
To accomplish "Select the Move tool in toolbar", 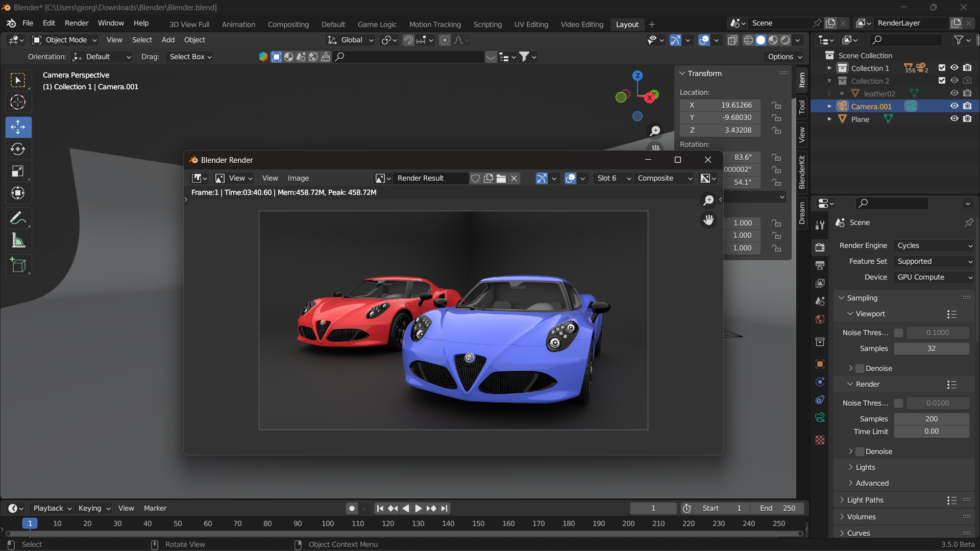I will 18,127.
